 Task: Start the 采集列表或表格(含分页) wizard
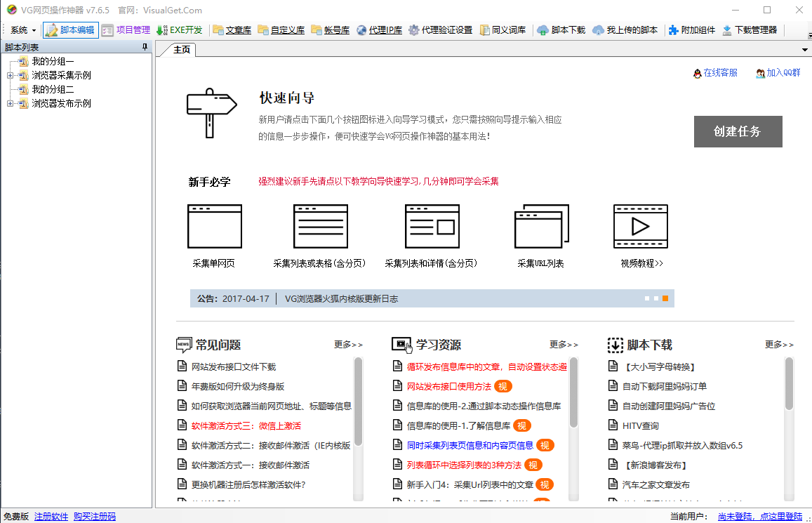[x=320, y=236]
